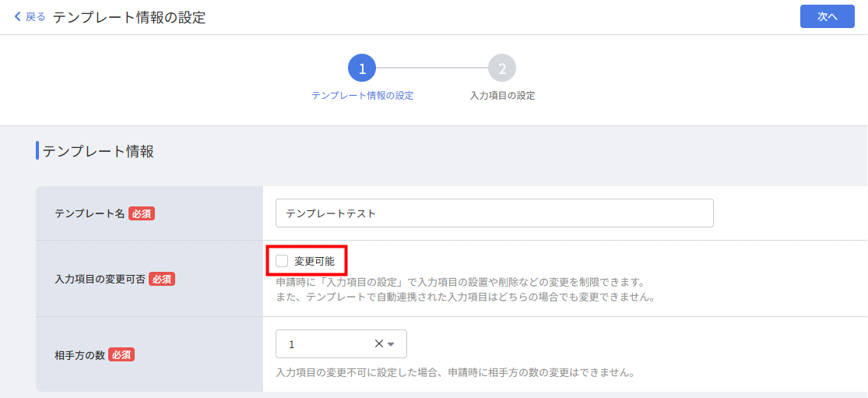Click the テンプレート情報 section heading
The height and width of the screenshot is (398, 868).
tap(98, 151)
